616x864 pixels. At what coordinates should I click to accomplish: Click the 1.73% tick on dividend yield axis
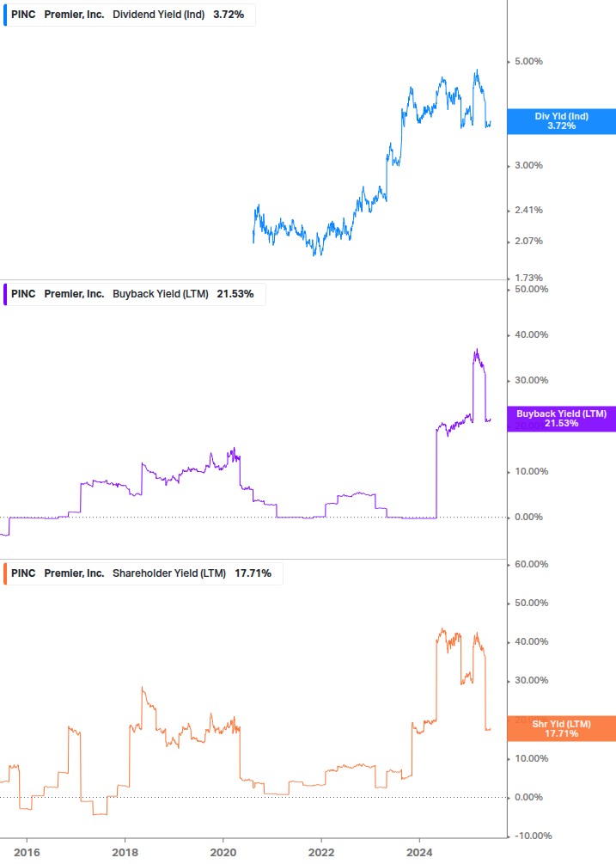click(x=528, y=277)
